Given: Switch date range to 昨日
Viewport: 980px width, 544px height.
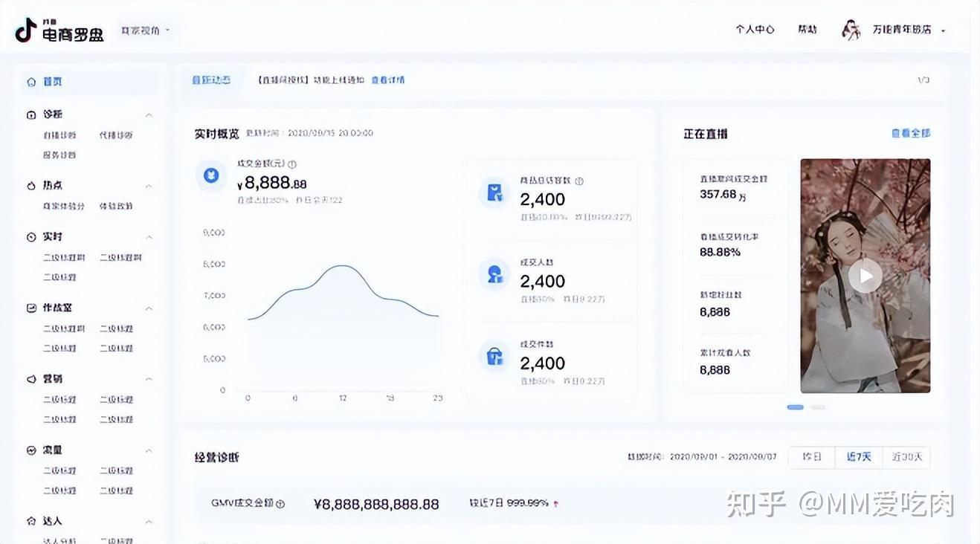Looking at the screenshot, I should [812, 457].
